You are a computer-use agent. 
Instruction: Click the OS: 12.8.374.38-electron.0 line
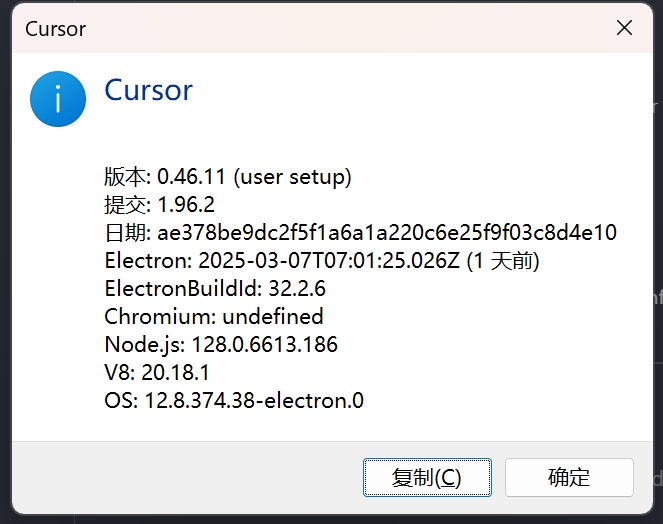click(x=234, y=401)
